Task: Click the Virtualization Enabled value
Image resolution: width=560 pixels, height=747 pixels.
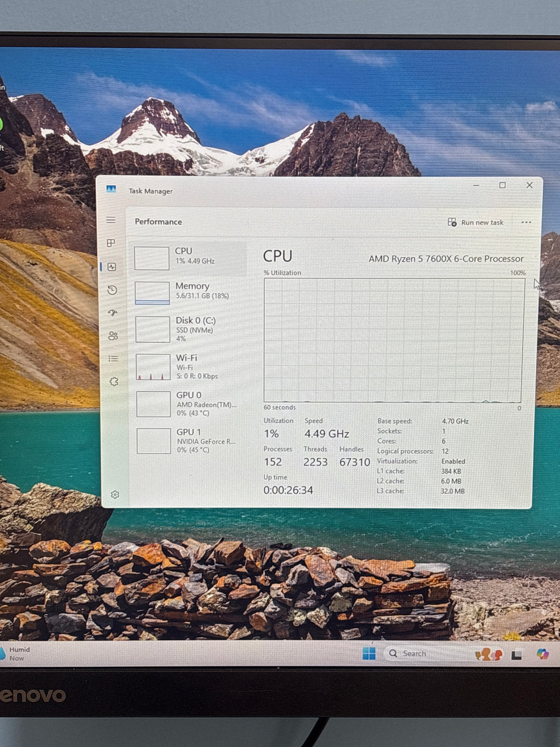Action: click(453, 461)
